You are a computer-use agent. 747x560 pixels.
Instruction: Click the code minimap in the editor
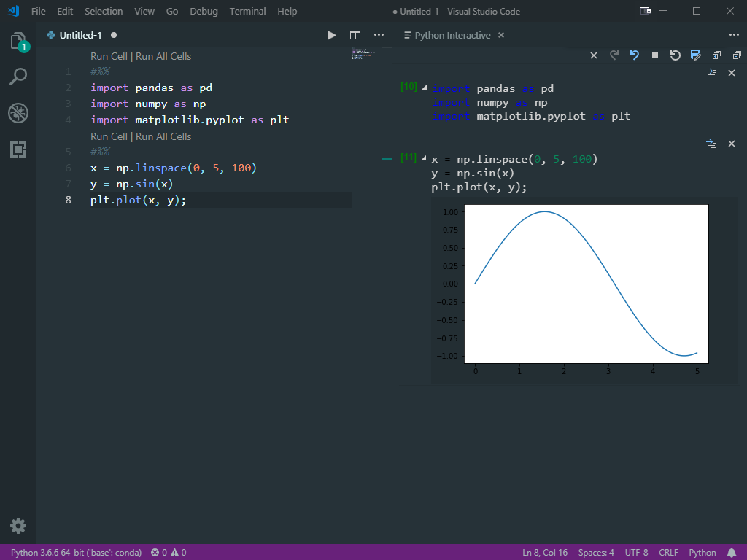tap(363, 54)
